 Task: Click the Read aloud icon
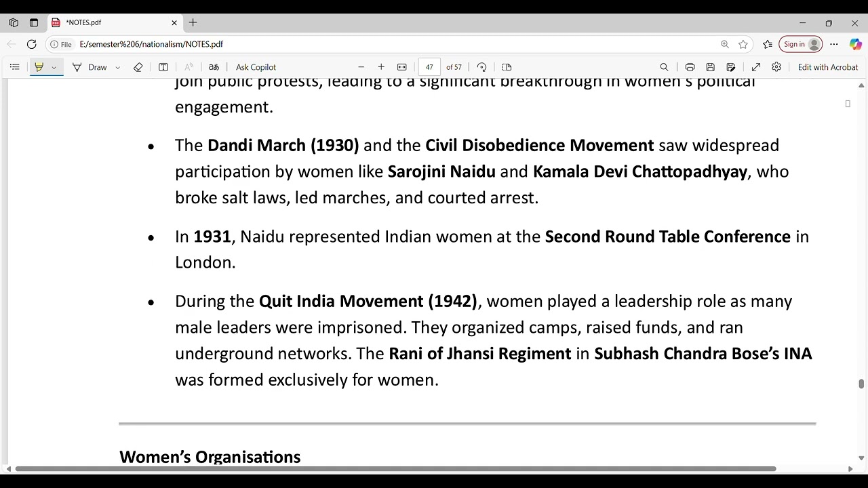point(189,67)
